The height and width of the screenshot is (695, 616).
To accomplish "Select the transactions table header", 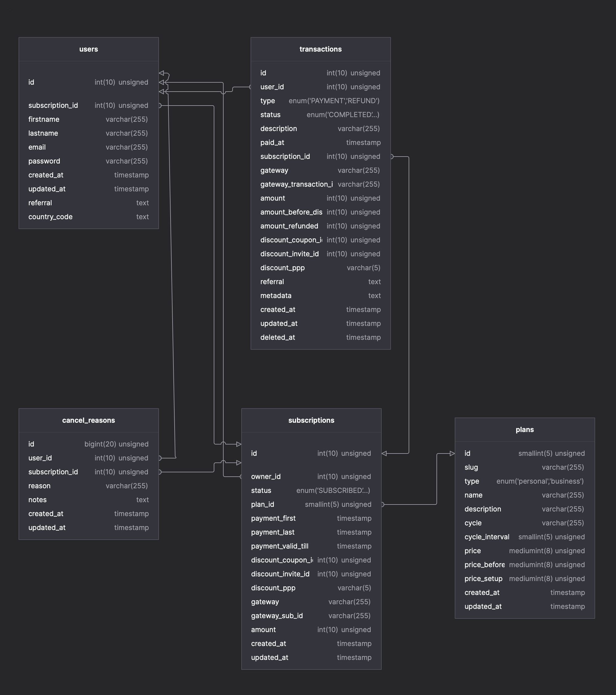I will point(320,49).
